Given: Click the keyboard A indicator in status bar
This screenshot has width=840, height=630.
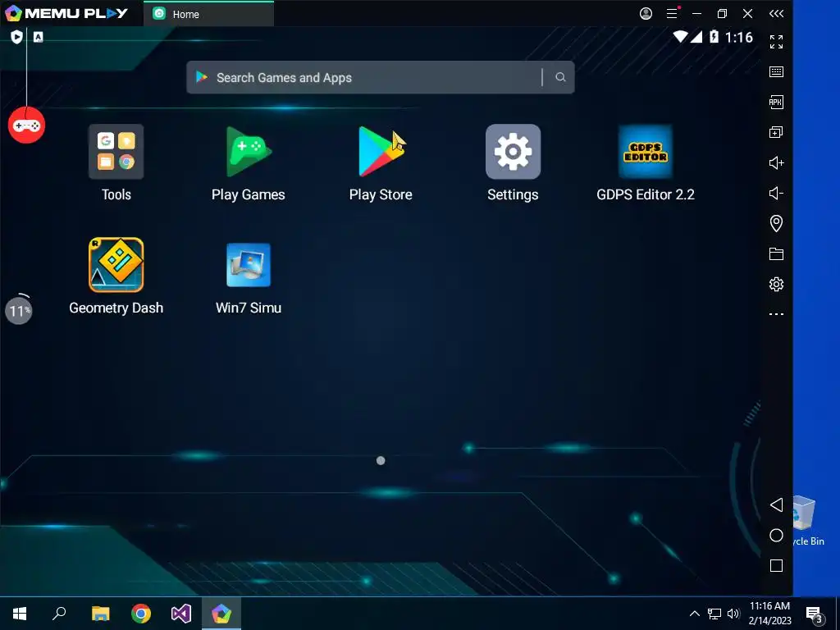Looking at the screenshot, I should click(x=38, y=37).
